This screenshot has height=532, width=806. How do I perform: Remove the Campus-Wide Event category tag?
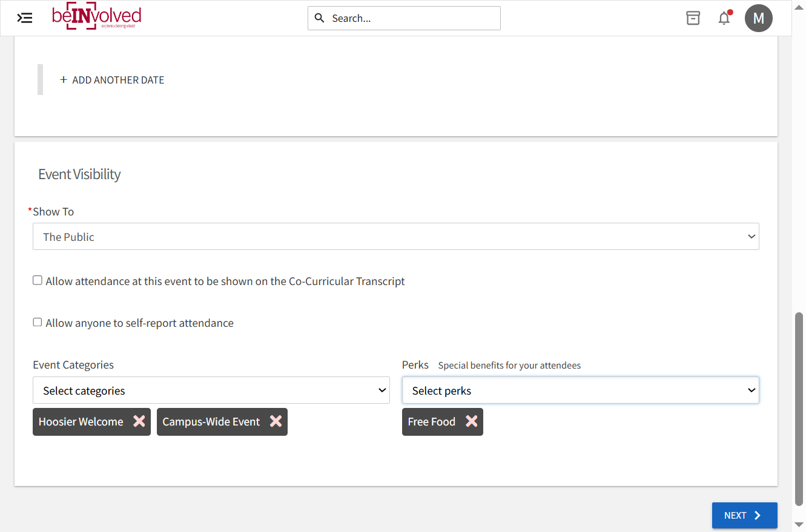pos(276,421)
